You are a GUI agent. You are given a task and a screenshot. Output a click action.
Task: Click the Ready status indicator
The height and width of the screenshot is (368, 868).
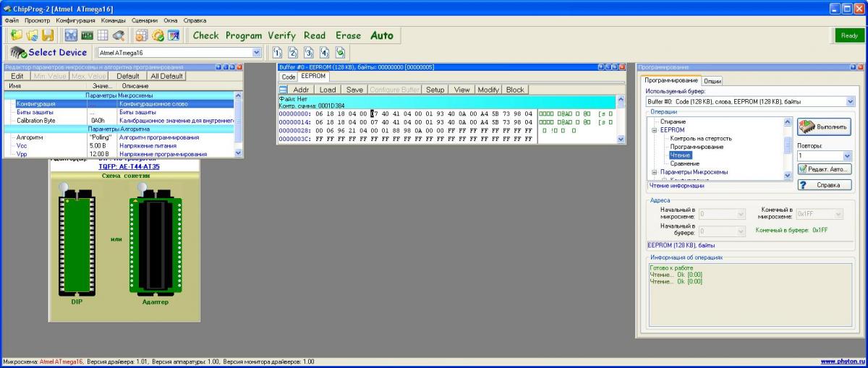tap(849, 35)
